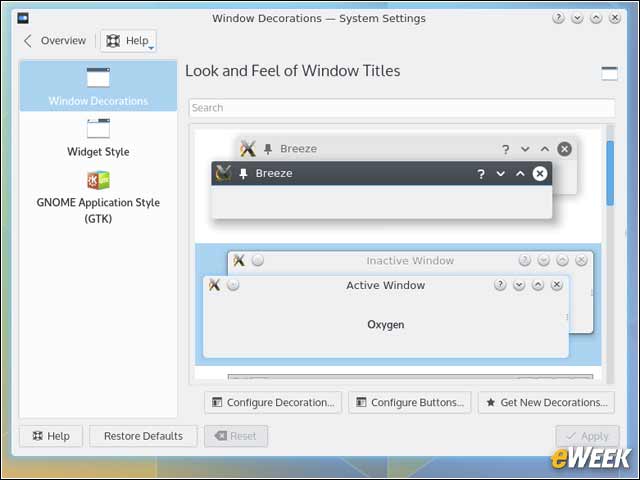The image size is (640, 480).
Task: Click minimize chevron on active Breeze preview
Action: tap(500, 174)
